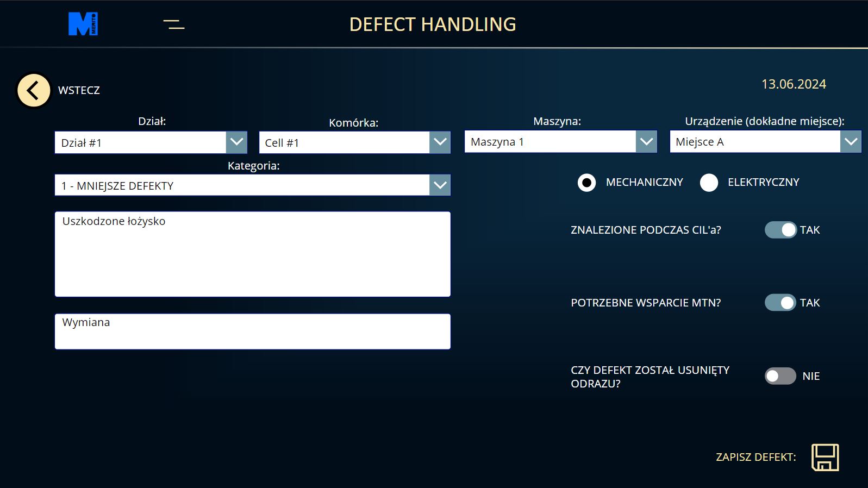The height and width of the screenshot is (488, 868).
Task: Click the CZY DEFEKT ZOSTAŁ USUNIĘTY ODRAZU? label
Action: click(x=650, y=377)
